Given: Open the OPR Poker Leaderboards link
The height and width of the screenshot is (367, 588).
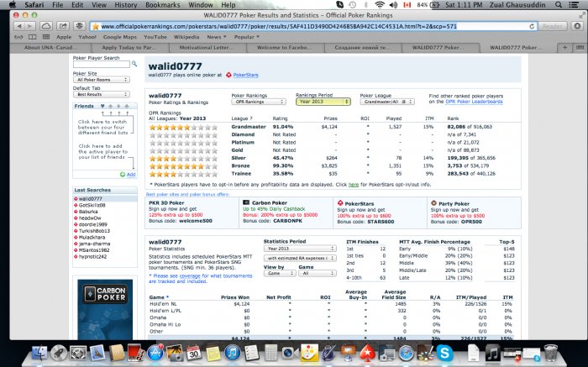Looking at the screenshot, I should (x=474, y=102).
